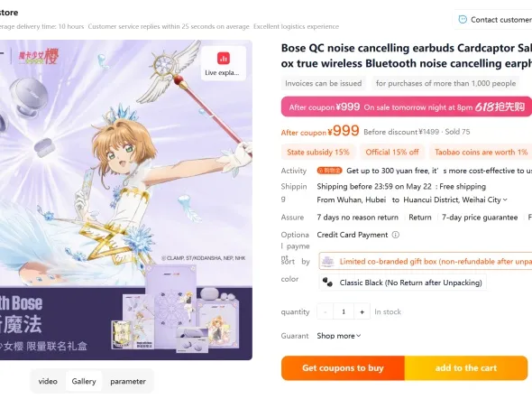
Task: Click the quantity input field
Action: point(344,311)
